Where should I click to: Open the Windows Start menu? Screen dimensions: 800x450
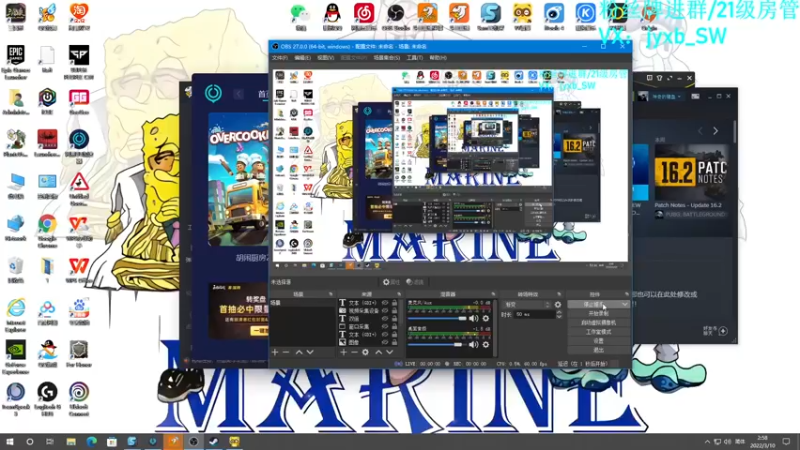click(x=9, y=441)
